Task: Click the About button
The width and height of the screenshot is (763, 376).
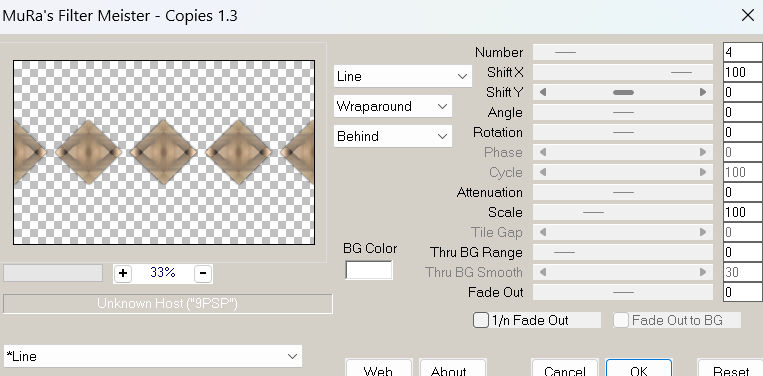Action: coord(453,368)
